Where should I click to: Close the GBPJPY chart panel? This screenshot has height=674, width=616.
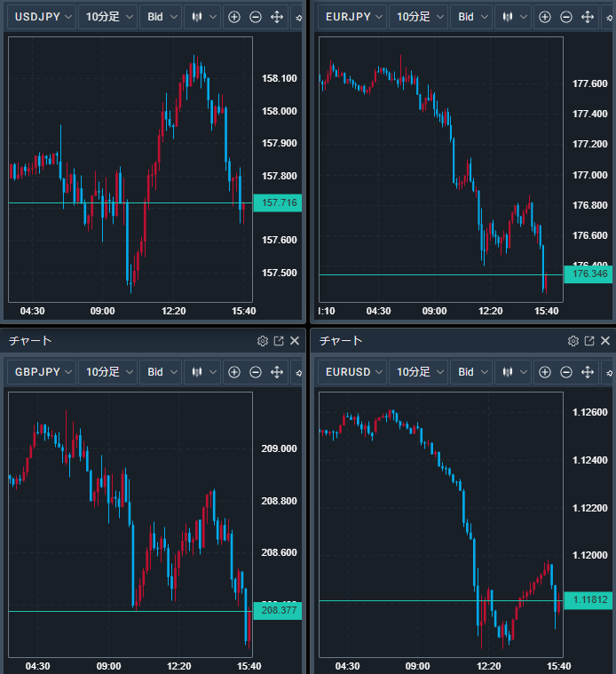(295, 341)
